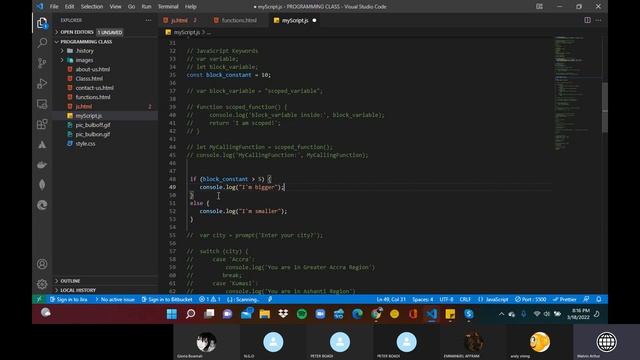
Task: Click the remote window icon in status bar
Action: 39,299
